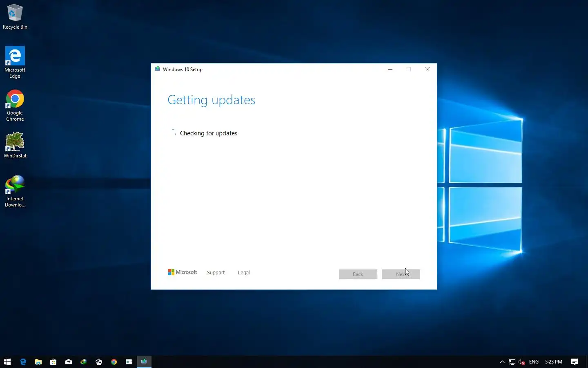Open the Solitaire cards taskbar icon
This screenshot has width=588, height=368.
[99, 362]
